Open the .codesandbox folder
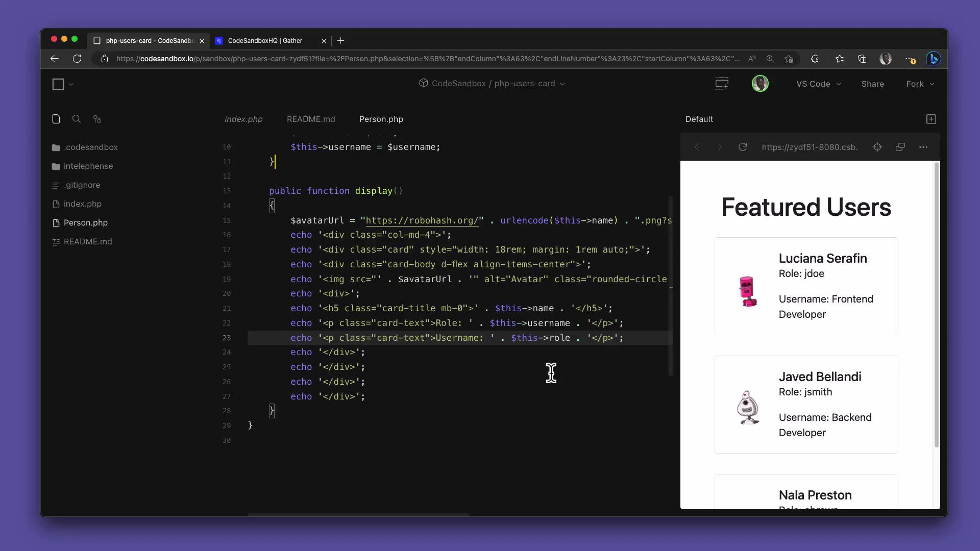This screenshot has height=551, width=980. 91,147
